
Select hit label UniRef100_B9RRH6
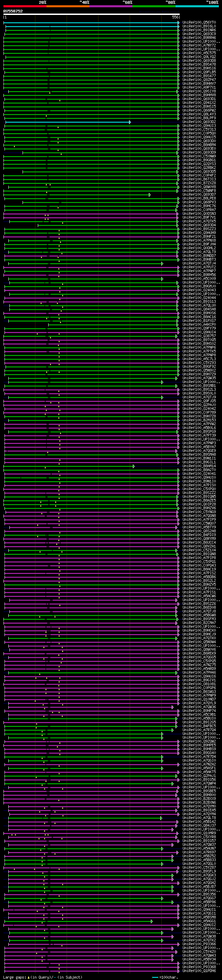(199, 38)
